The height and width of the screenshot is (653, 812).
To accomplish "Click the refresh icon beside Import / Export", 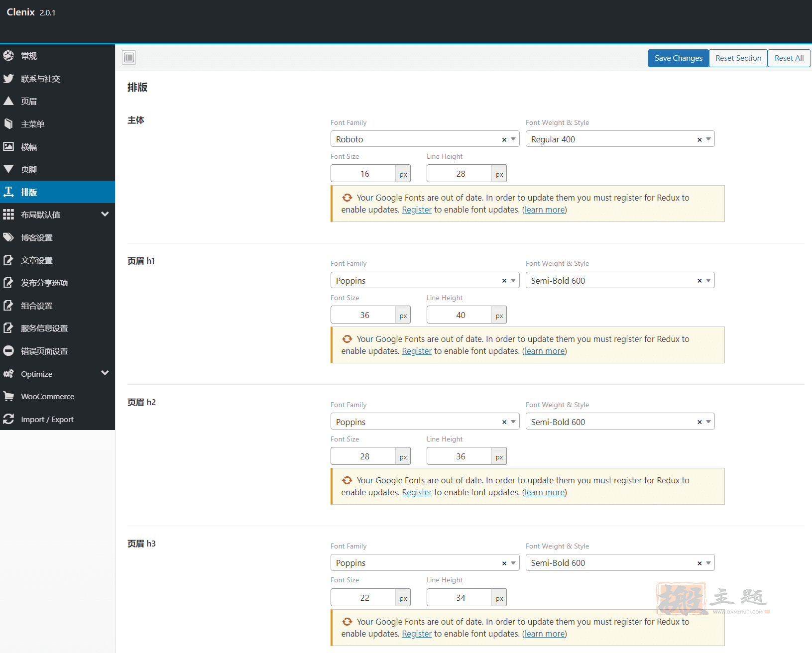I will (x=8, y=419).
